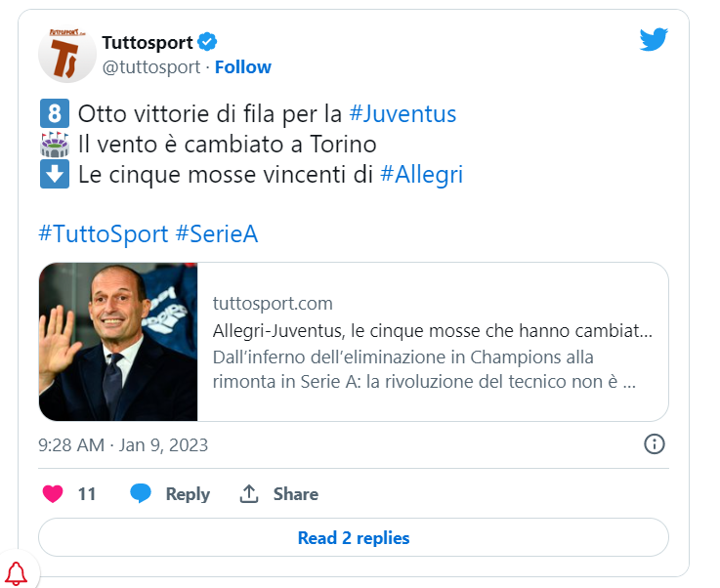Screen dimensions: 720x588
Task: Click the blue verified badge
Action: [x=207, y=42]
